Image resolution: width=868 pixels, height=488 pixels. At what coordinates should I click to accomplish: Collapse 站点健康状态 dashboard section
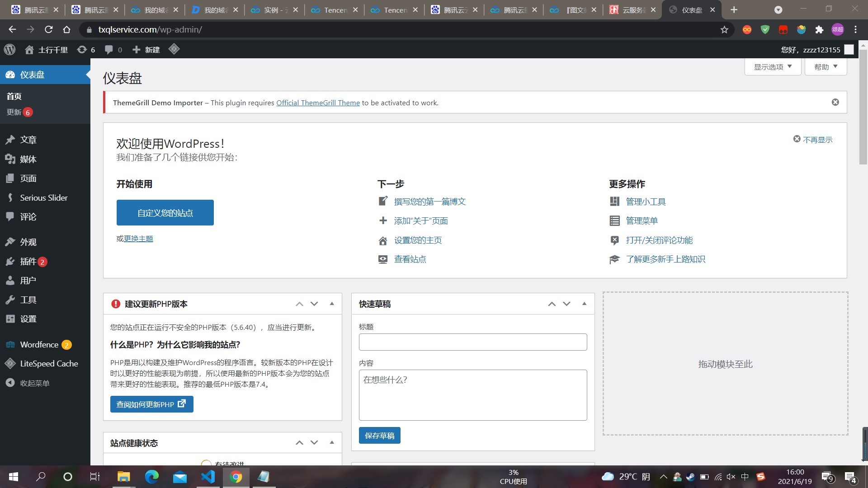[331, 441]
